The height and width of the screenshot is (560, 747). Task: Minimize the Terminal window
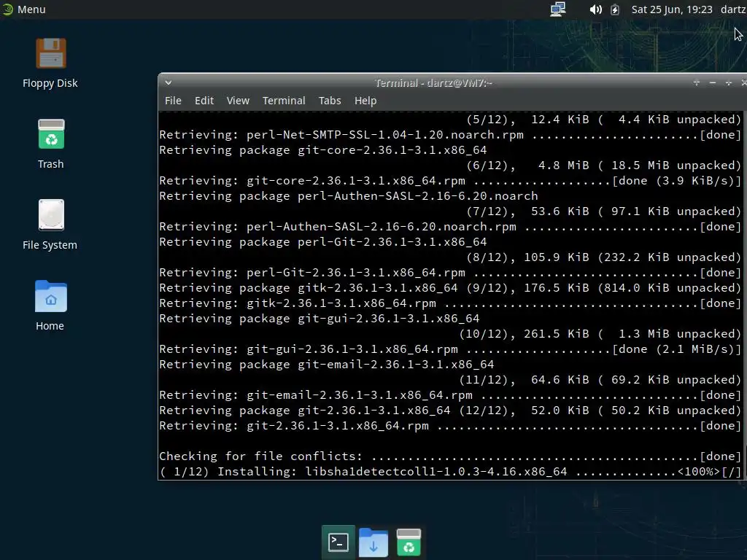point(713,83)
